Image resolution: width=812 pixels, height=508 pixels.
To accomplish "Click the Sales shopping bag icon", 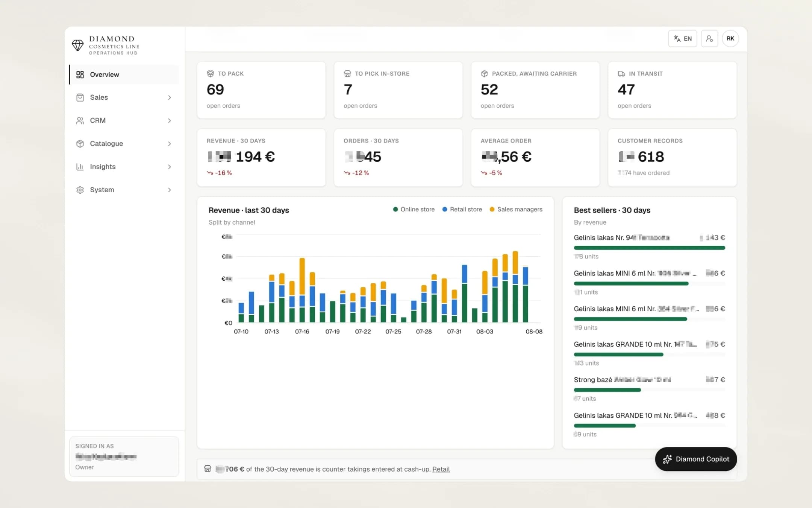I will [x=80, y=97].
